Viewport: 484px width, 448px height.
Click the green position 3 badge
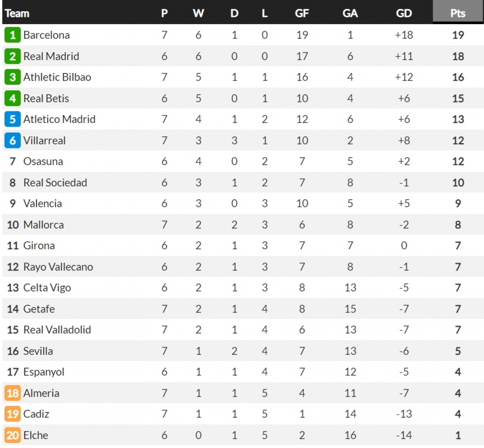pos(13,77)
